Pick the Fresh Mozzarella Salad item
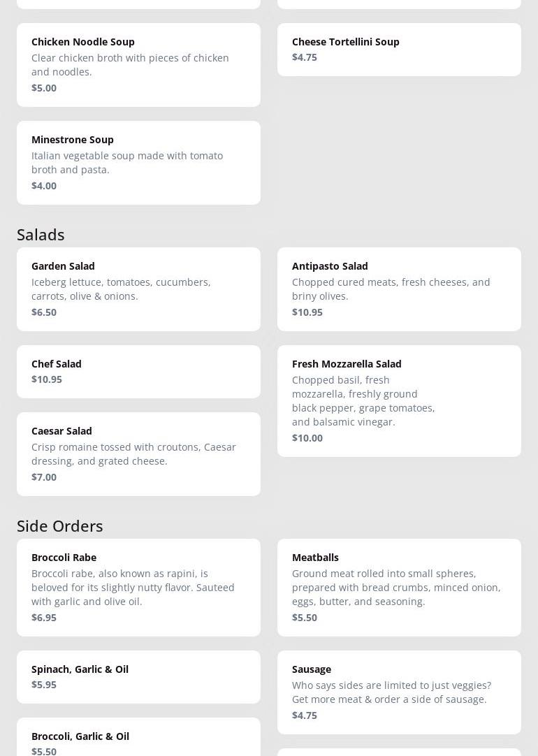The height and width of the screenshot is (756, 538). (x=399, y=401)
